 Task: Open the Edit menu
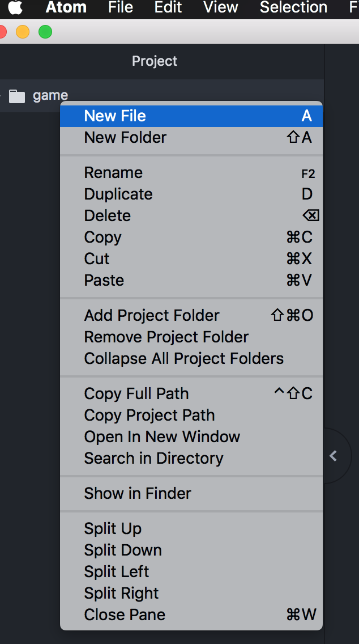[x=168, y=7]
